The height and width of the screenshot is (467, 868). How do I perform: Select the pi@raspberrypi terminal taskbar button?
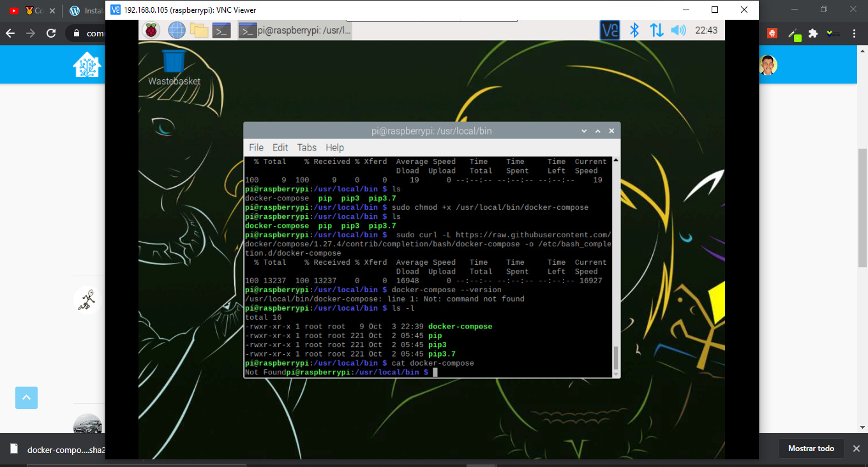click(x=295, y=30)
